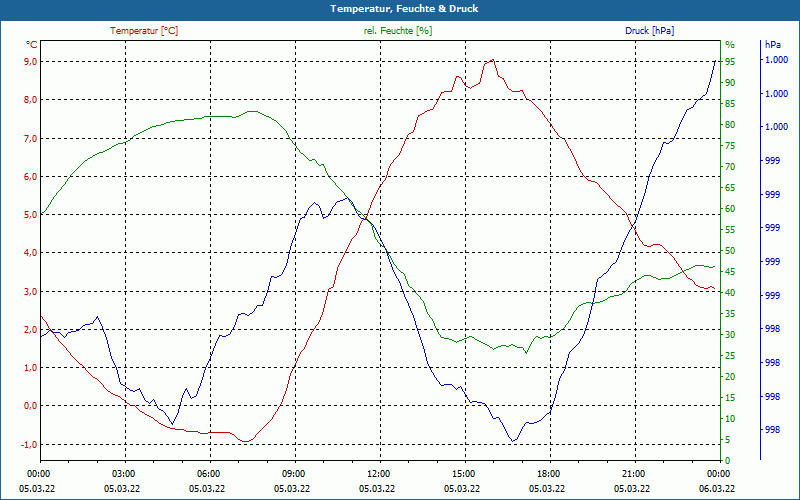Click the 3,0 tick on the temperature axis
The width and height of the screenshot is (800, 500).
pos(31,291)
